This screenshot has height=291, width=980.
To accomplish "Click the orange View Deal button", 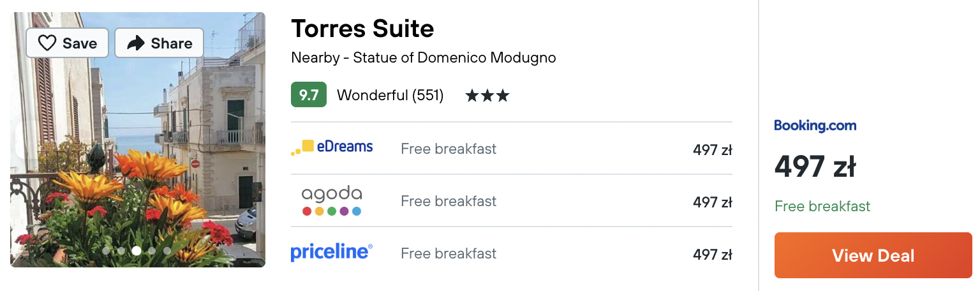I will [x=873, y=255].
